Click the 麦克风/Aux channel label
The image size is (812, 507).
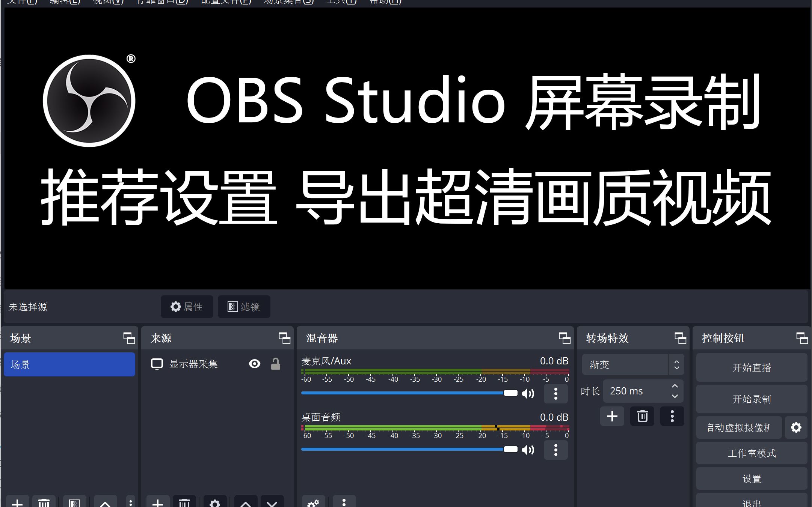[326, 361]
